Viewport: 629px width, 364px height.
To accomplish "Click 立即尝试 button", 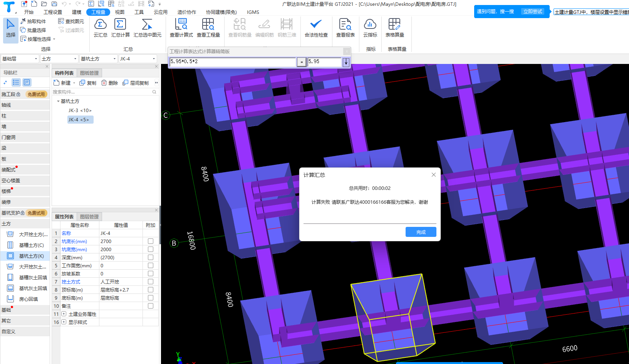I will pos(533,12).
